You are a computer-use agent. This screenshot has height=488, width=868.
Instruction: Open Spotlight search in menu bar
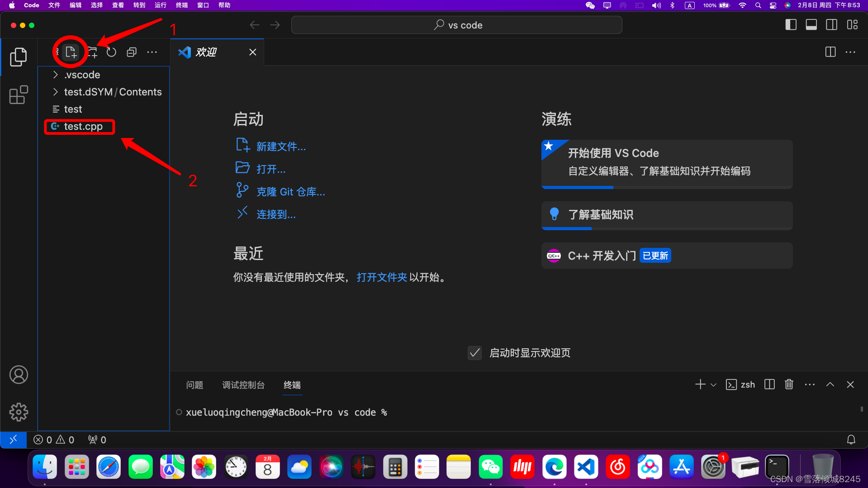(x=758, y=5)
